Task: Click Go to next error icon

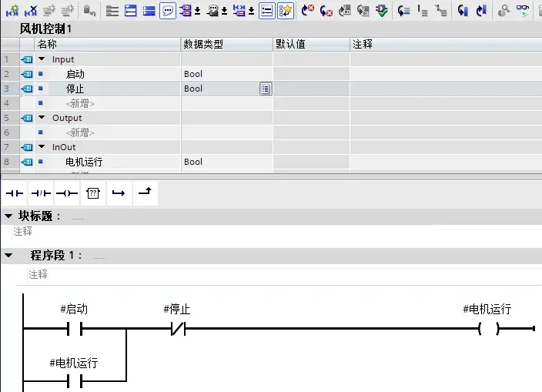Action: 308,11
